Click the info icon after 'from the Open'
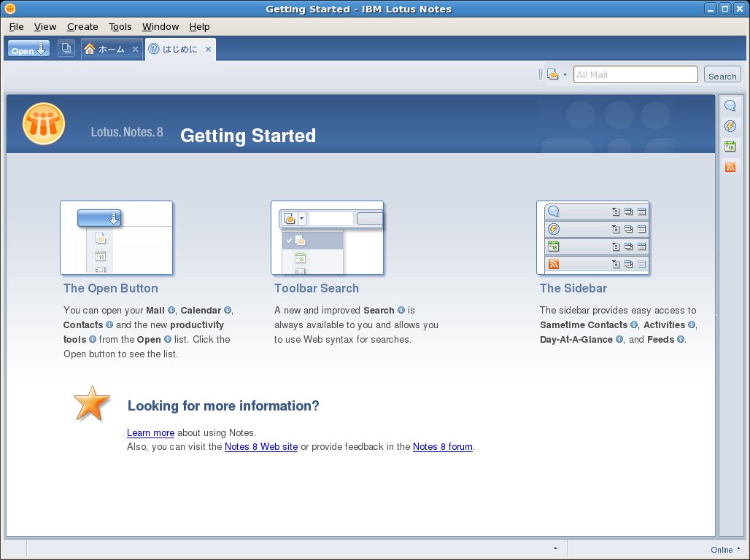This screenshot has height=560, width=750. coord(167,339)
